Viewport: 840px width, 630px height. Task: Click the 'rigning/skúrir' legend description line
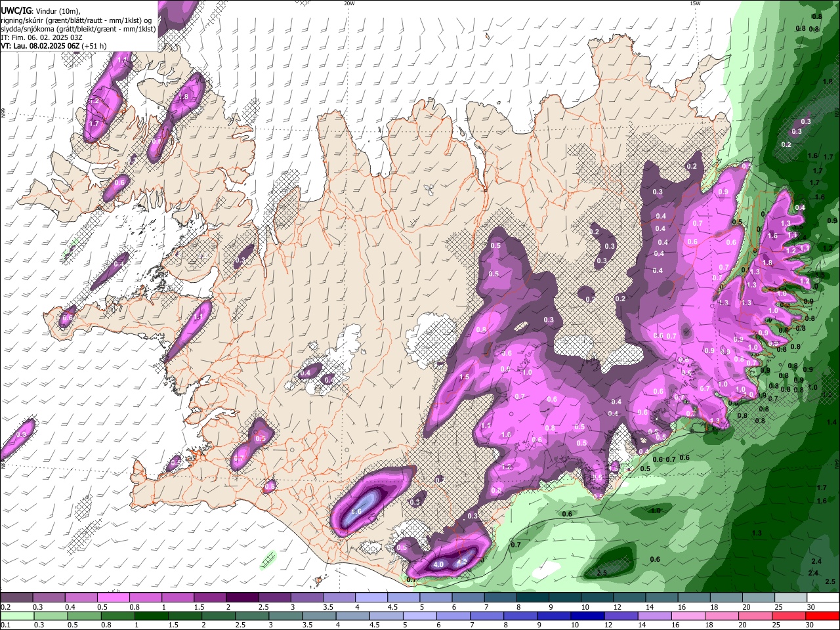coord(77,20)
